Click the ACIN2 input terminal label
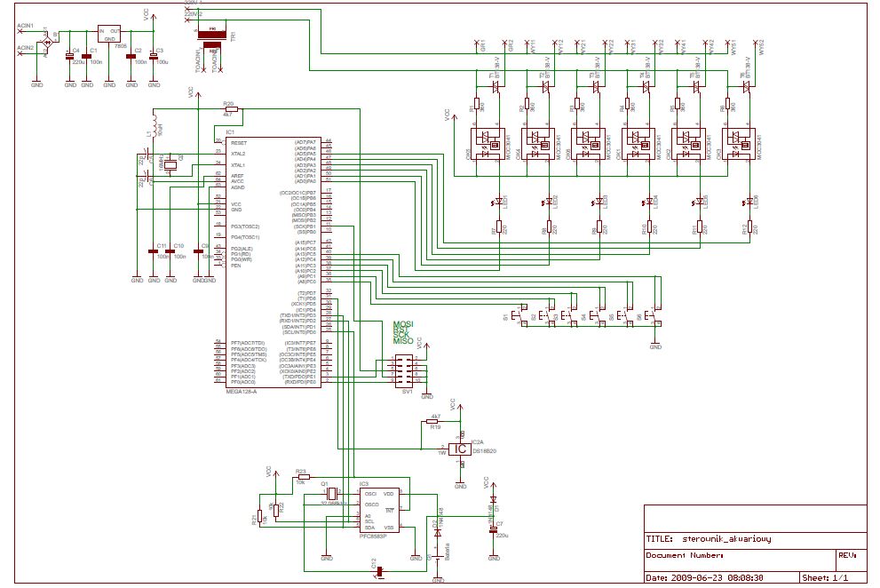The height and width of the screenshot is (588, 880). pos(25,48)
